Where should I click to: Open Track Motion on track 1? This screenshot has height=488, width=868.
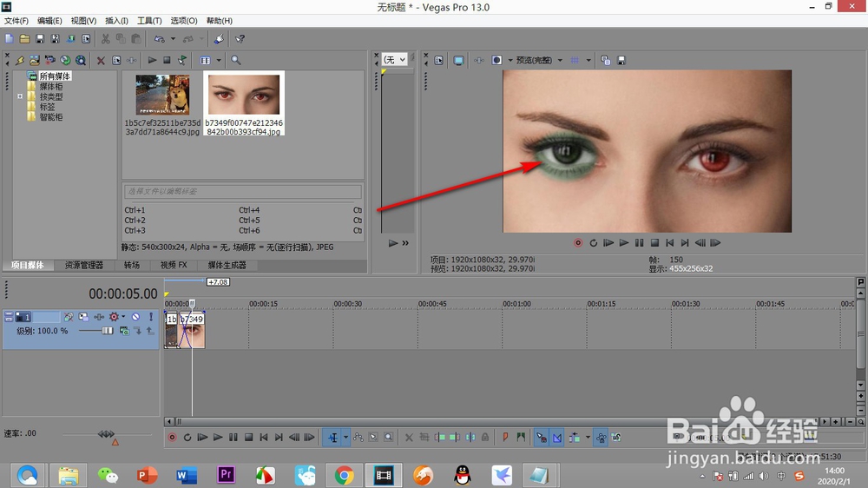pyautogui.click(x=83, y=317)
